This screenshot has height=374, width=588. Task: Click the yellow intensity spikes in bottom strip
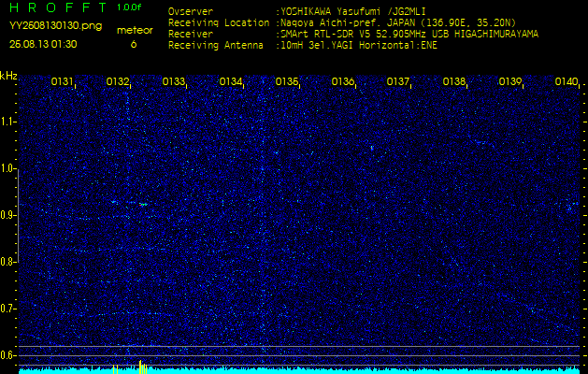pyautogui.click(x=143, y=367)
